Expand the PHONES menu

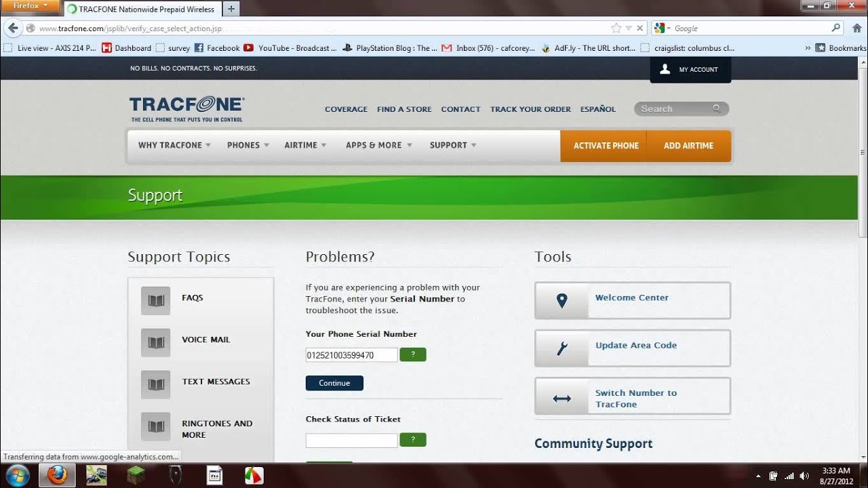(x=248, y=145)
